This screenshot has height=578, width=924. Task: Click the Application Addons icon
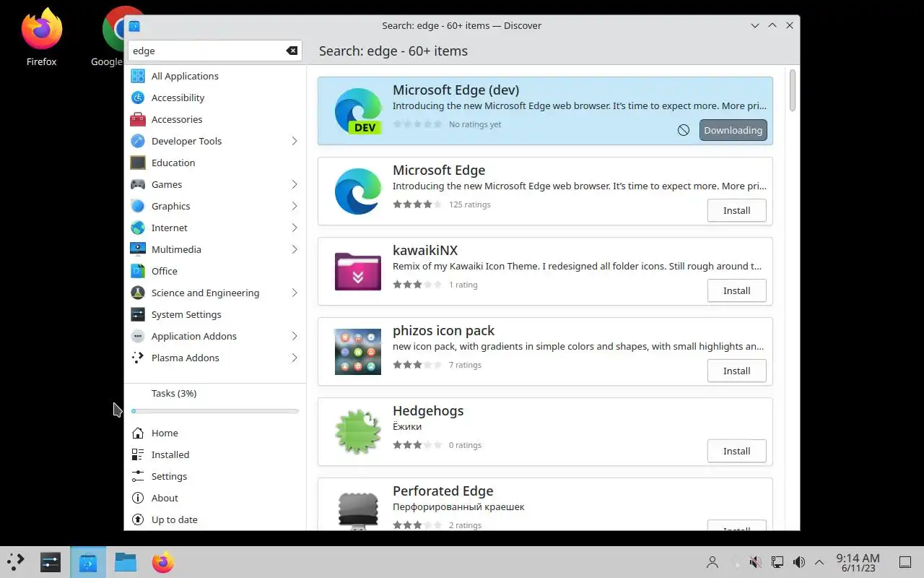click(138, 336)
